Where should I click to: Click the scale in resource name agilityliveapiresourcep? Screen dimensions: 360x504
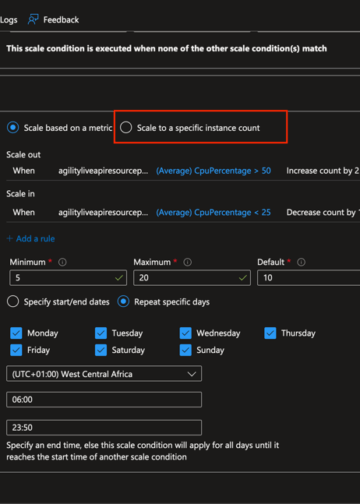103,212
